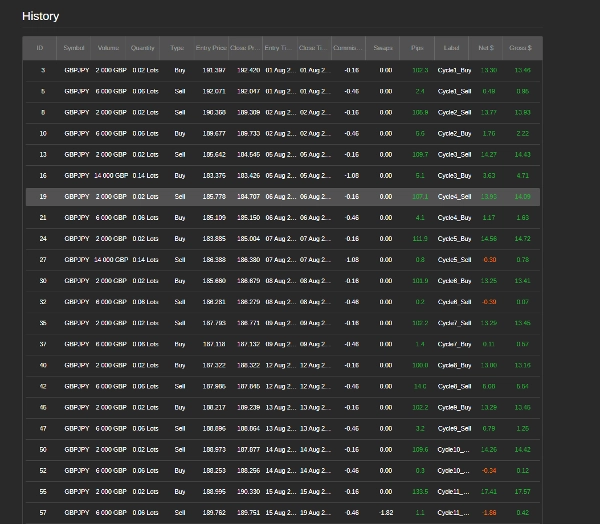Click the History section heading
This screenshot has width=600, height=524.
(x=41, y=16)
